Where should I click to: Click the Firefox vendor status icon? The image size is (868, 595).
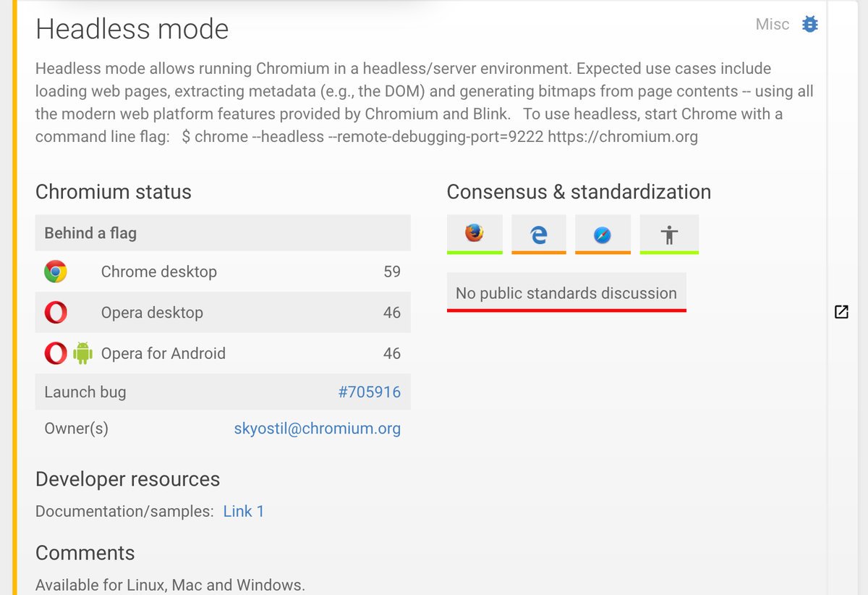(x=475, y=233)
